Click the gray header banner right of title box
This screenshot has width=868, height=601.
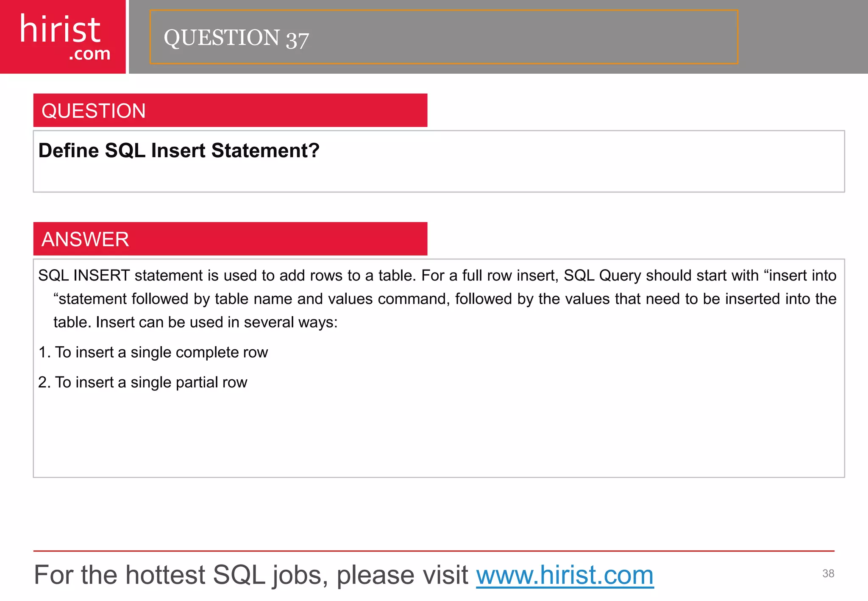tap(803, 37)
